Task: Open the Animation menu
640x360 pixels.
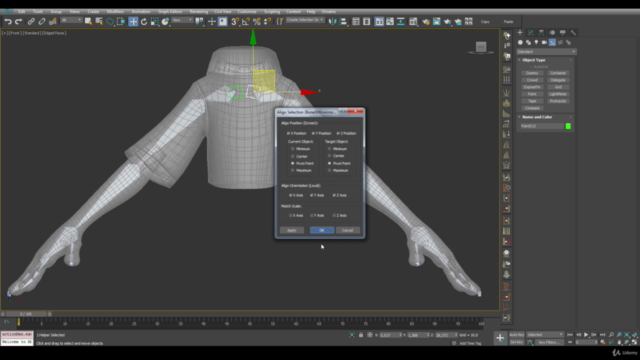Action: pos(141,12)
